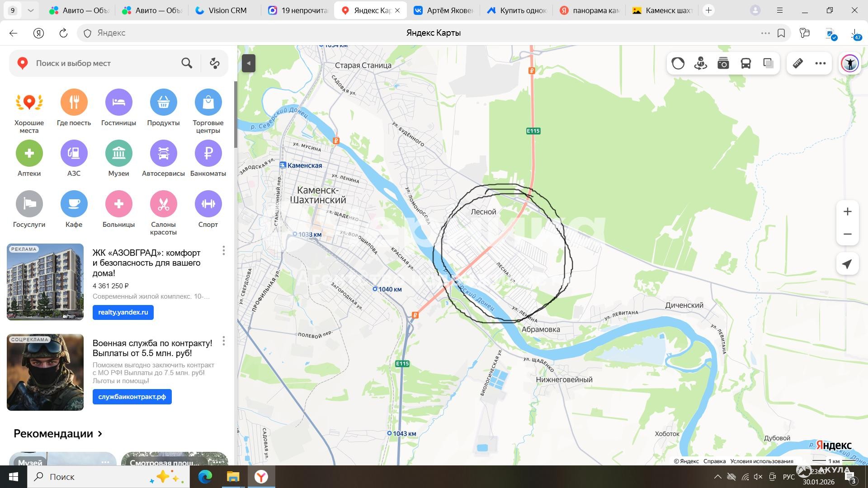Viewport: 868px width, 488px height.
Task: Locate my position on map
Action: tap(847, 264)
